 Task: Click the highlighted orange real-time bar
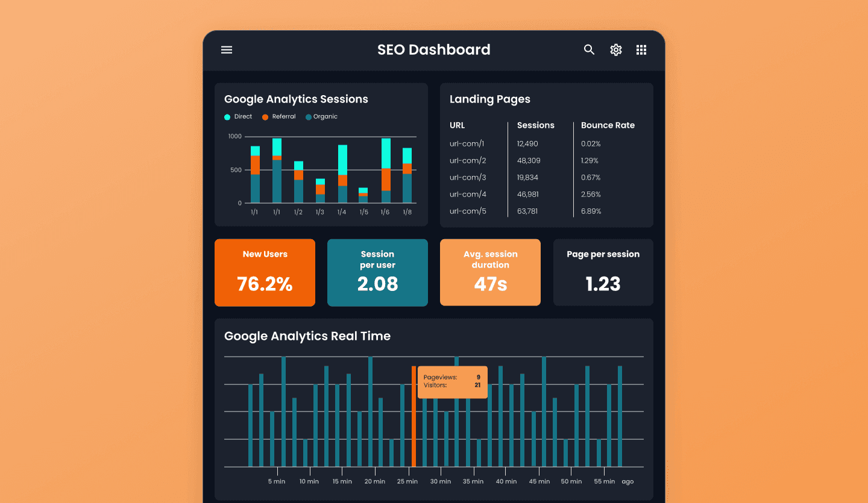point(414,416)
